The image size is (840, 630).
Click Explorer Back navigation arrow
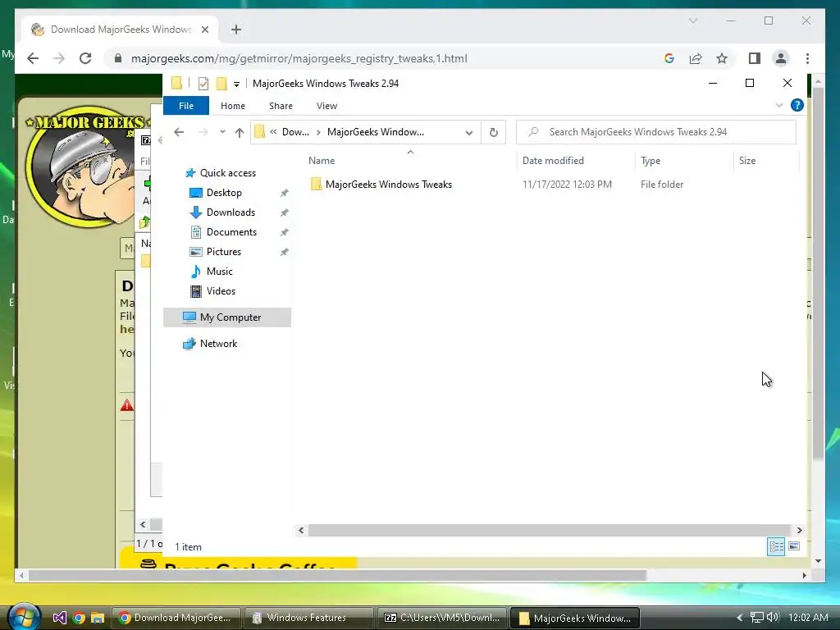tap(179, 132)
